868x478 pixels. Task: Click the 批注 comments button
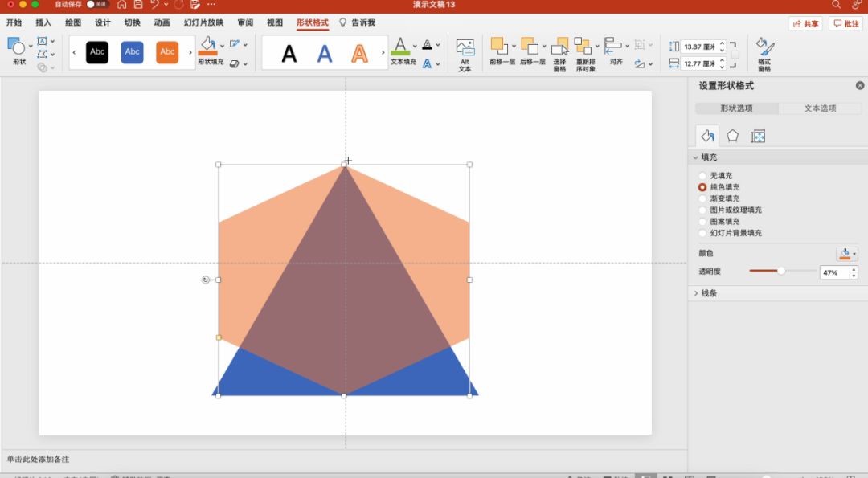coord(845,24)
